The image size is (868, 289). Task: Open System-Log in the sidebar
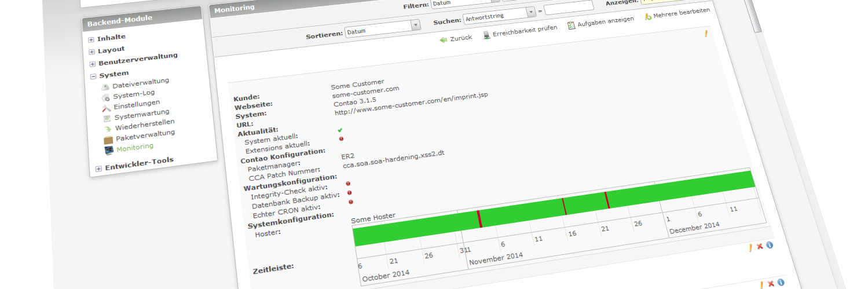(134, 94)
